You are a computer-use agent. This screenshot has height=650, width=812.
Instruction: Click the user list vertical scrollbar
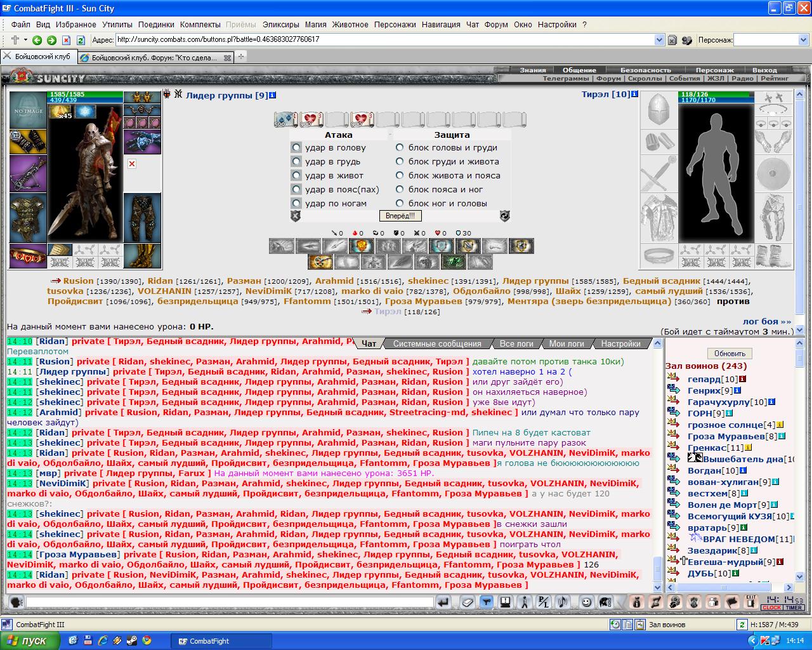[800, 460]
